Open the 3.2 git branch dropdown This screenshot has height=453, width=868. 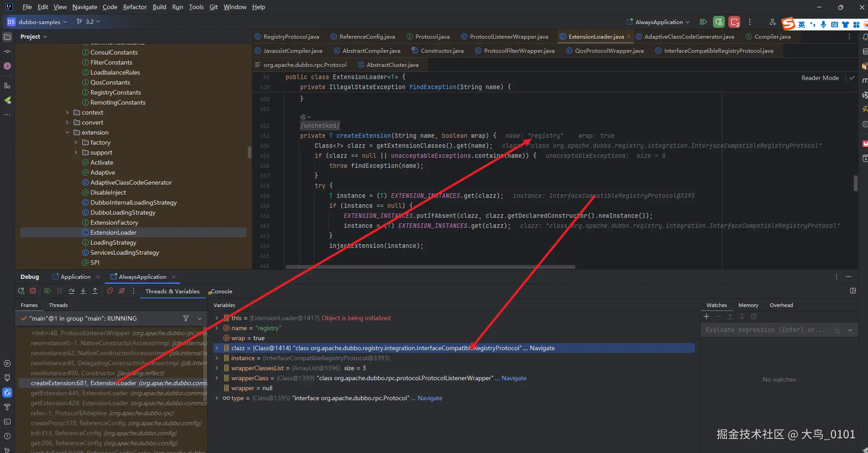[88, 22]
